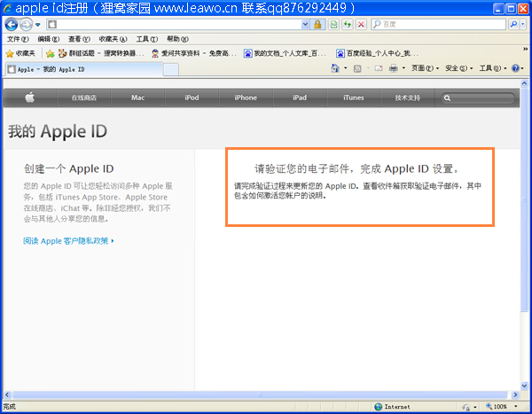
Task: Open the recent pages dropdown arrow
Action: pos(37,25)
